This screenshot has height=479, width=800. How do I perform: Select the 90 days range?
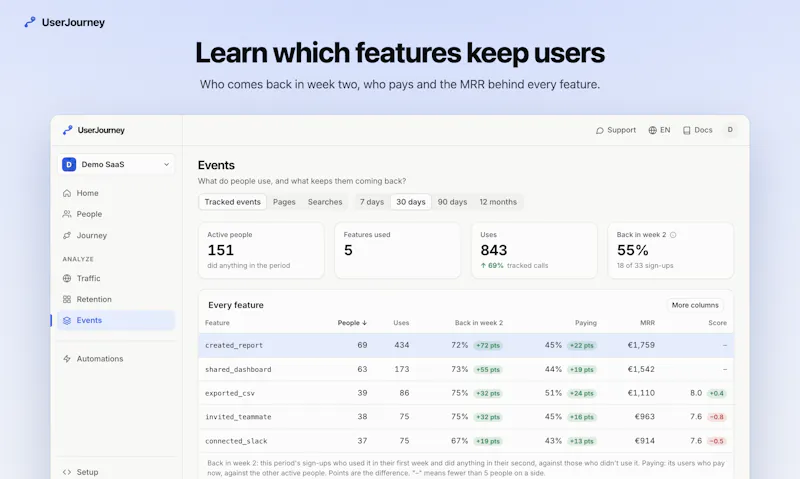click(x=452, y=202)
